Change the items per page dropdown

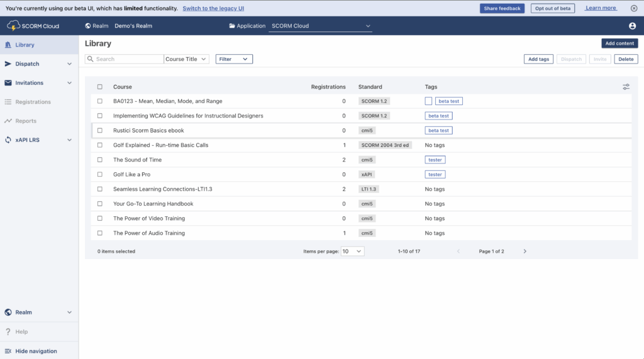352,251
